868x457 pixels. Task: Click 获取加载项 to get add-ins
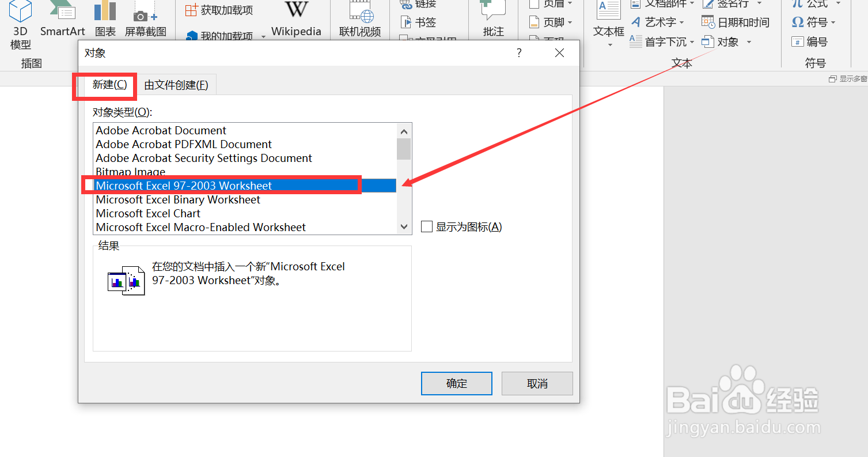(x=219, y=10)
